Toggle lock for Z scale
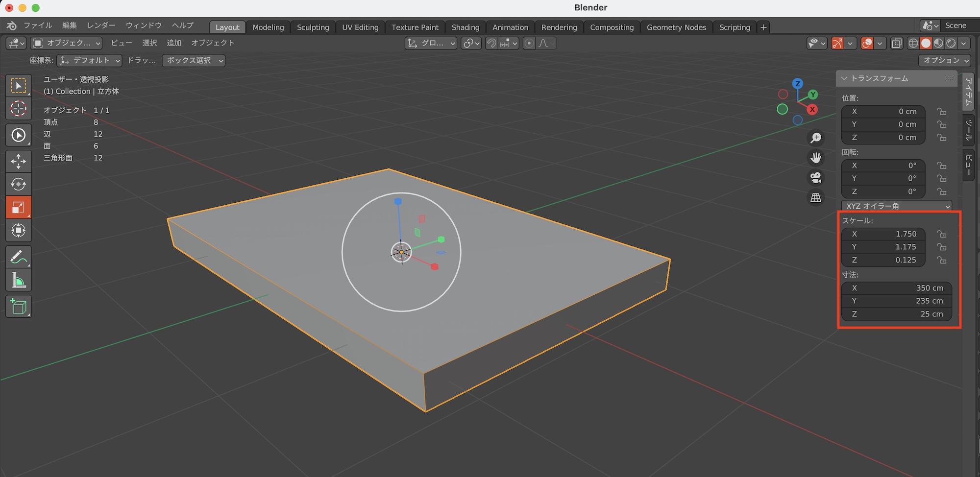 click(941, 260)
